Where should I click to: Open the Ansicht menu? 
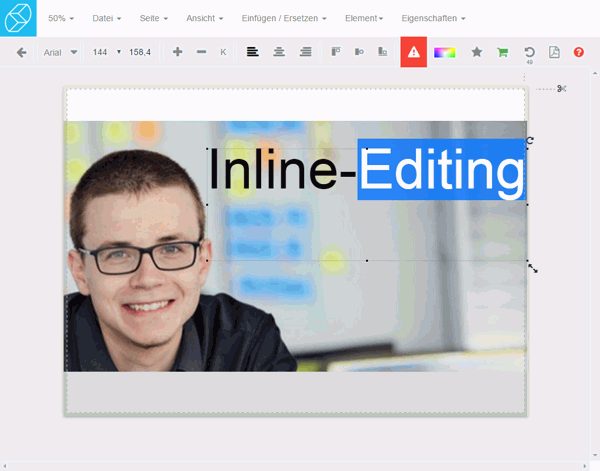click(205, 18)
